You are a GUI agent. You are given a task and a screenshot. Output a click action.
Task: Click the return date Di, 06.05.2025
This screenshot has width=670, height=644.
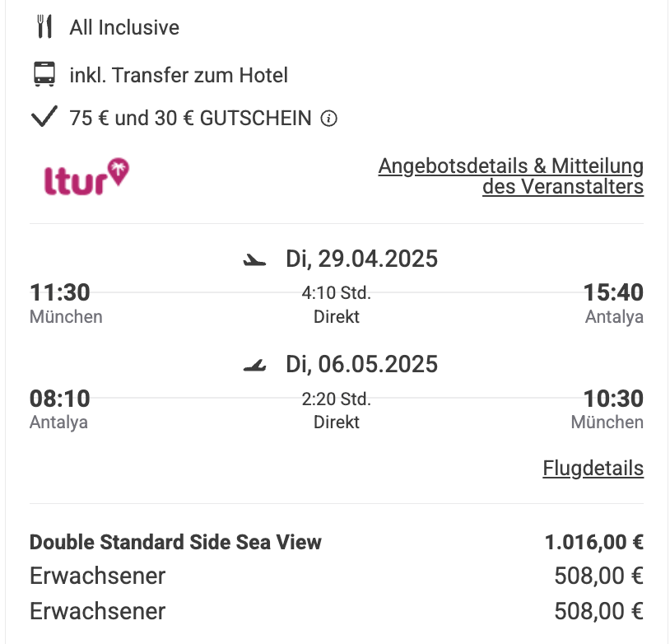(x=362, y=364)
